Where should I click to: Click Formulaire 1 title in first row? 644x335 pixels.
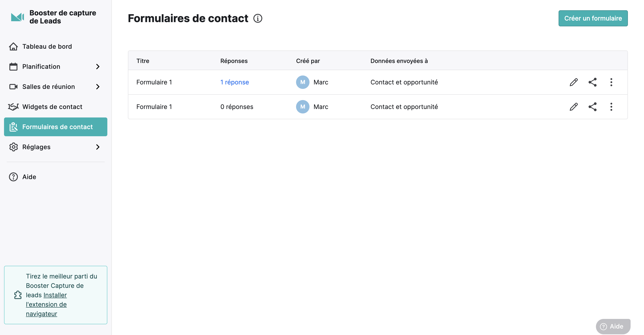(x=154, y=82)
